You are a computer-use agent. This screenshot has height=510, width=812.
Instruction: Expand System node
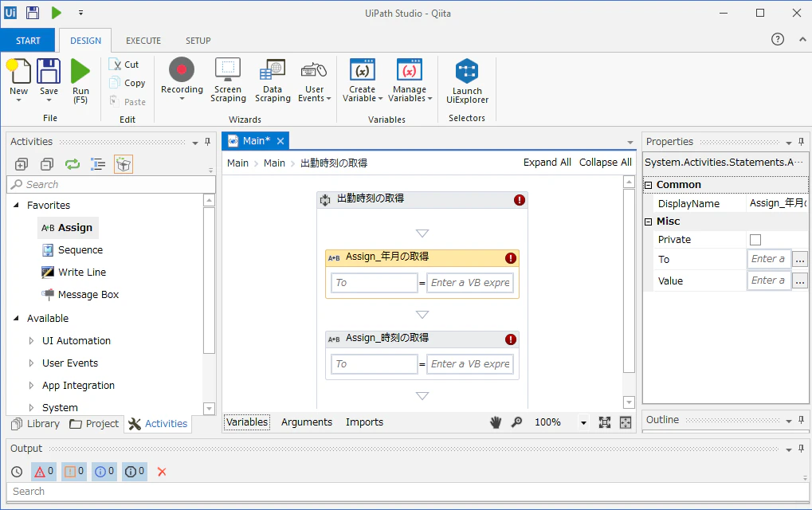pyautogui.click(x=31, y=407)
